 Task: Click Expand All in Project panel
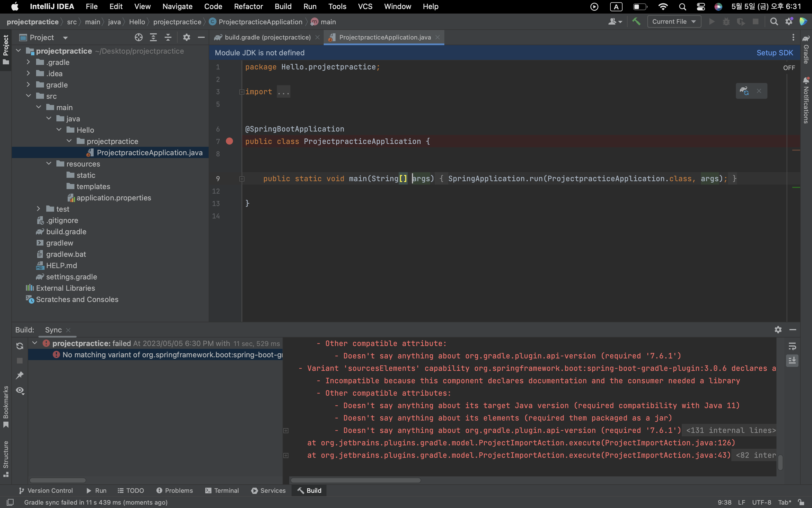[153, 37]
